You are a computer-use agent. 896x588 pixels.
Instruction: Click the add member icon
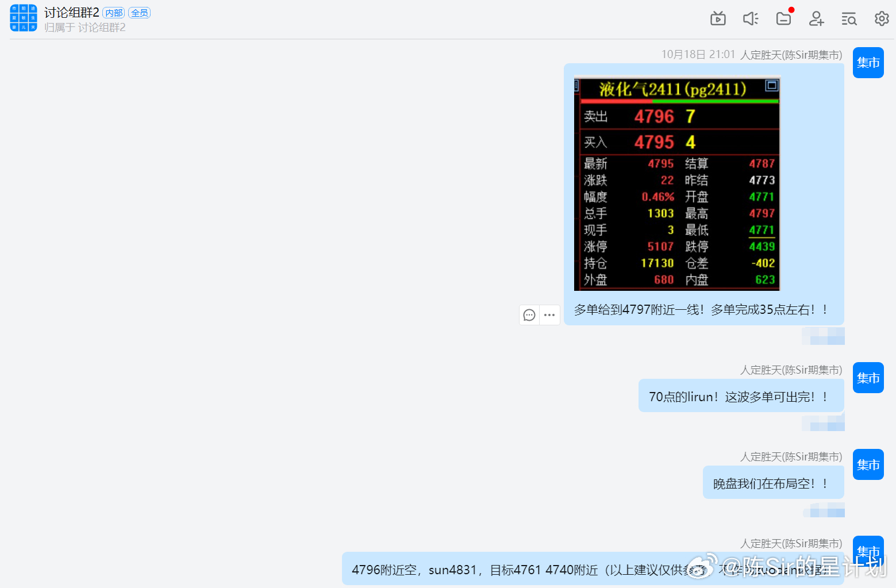pos(816,19)
